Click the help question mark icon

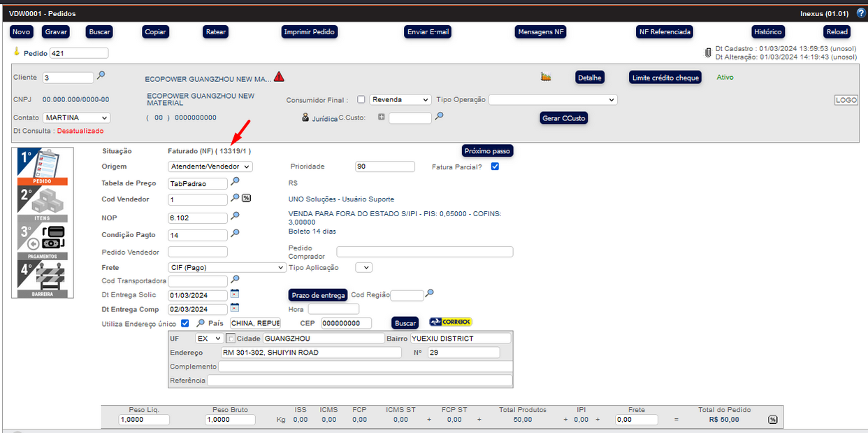click(x=861, y=13)
